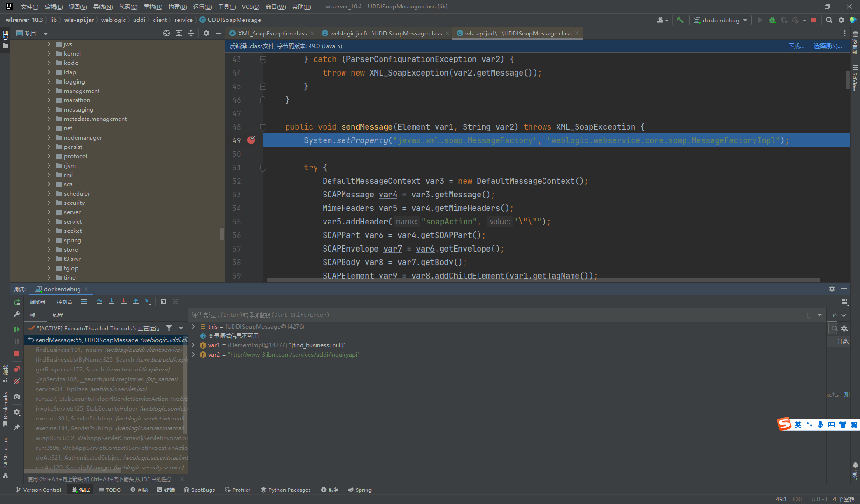Image resolution: width=860 pixels, height=504 pixels.
Task: Switch to weblogic.jar UDDISoapMessage.class tab
Action: coord(386,33)
